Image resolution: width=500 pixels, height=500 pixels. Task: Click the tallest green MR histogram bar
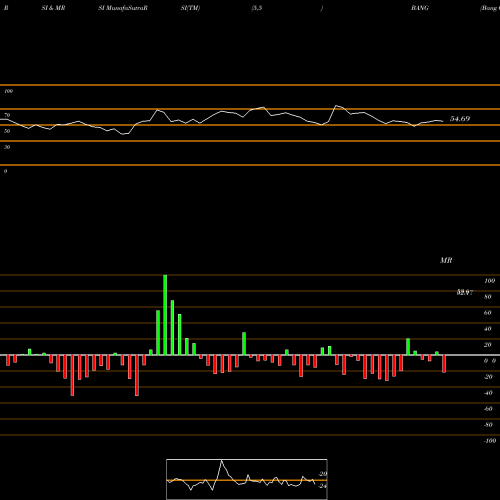(165, 315)
